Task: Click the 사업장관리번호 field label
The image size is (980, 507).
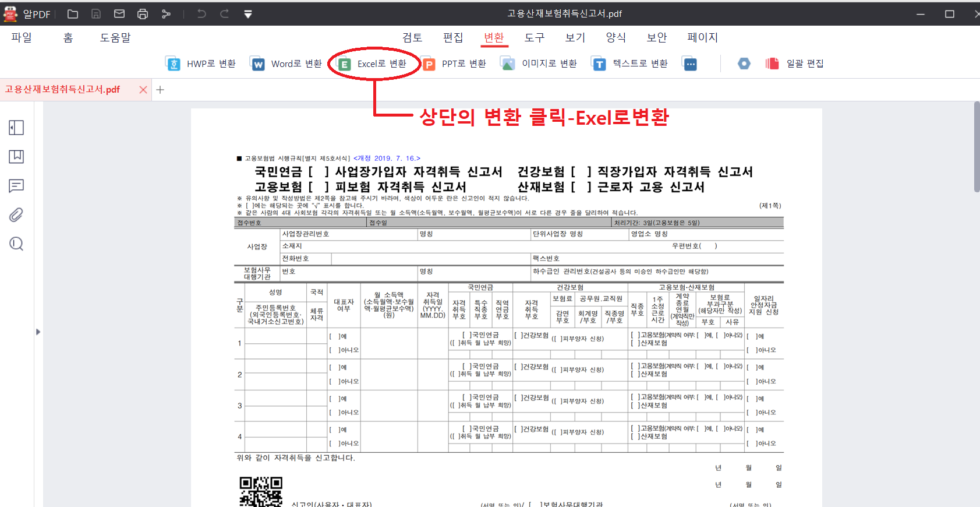Action: tap(306, 234)
